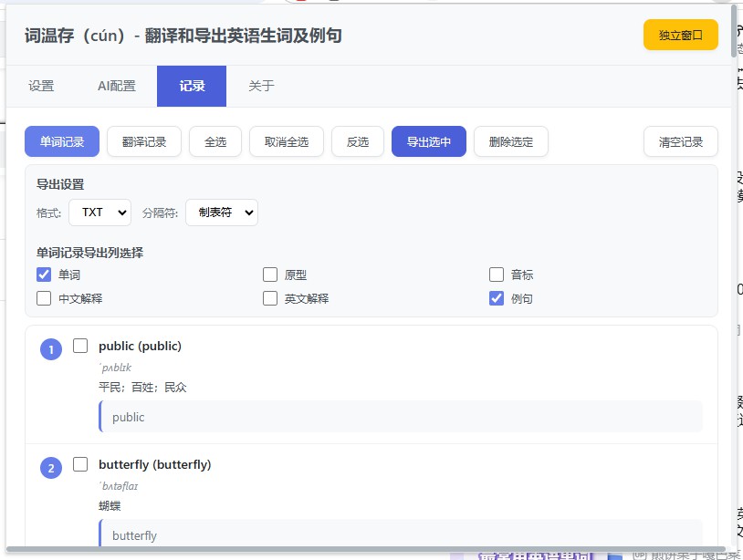Viewport: 743px width, 560px height.
Task: Click the number 2 record badge
Action: [51, 468]
